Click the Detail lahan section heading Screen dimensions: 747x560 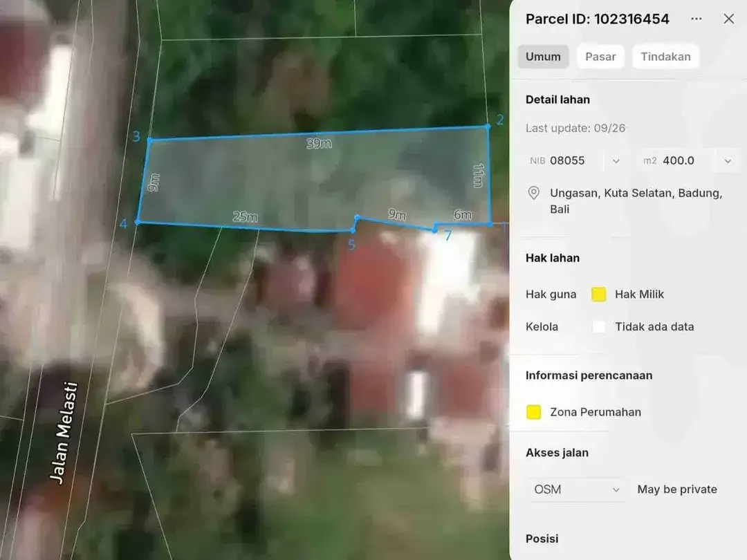[x=558, y=100]
